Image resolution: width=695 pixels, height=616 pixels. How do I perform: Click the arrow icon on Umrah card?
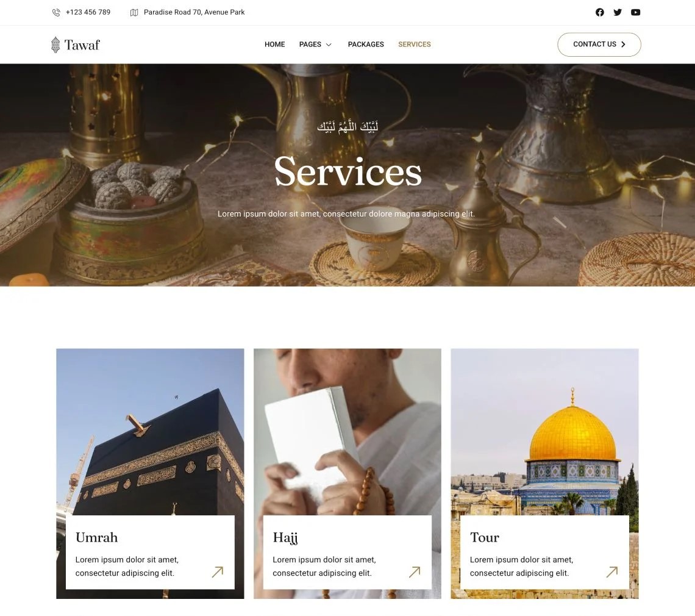(218, 571)
